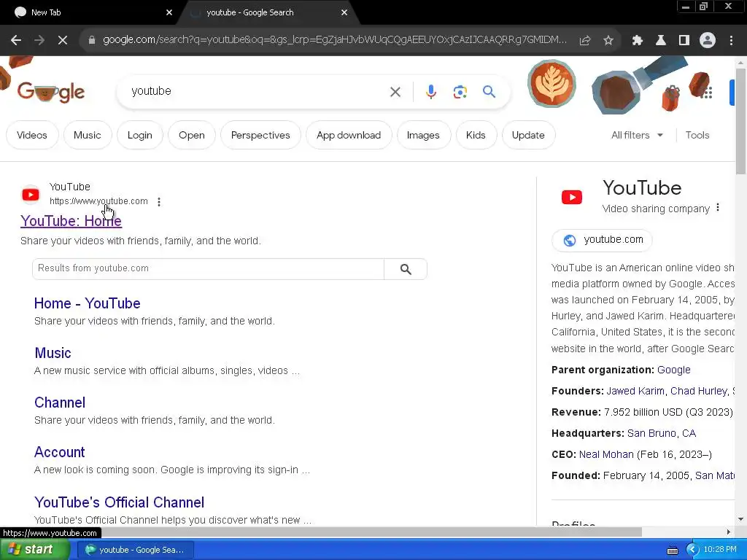Open the Chad Hurley founder link
747x560 pixels.
(x=698, y=391)
